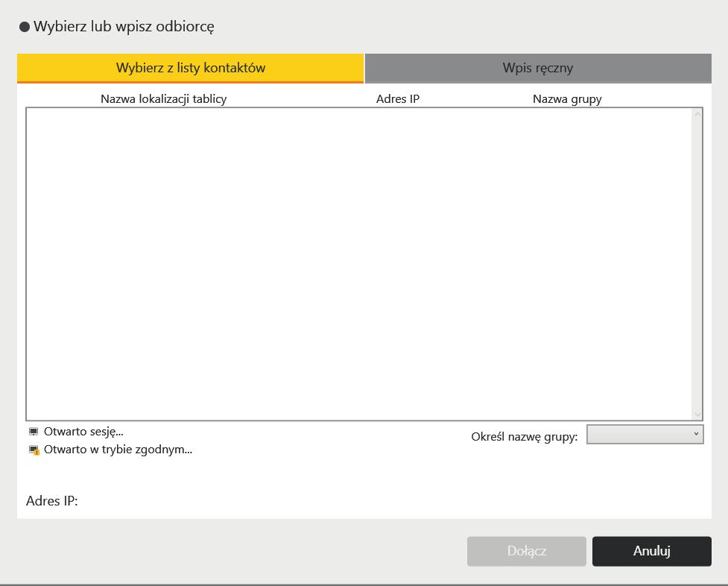Click the Otwarto sesję monitor icon

pos(34,432)
